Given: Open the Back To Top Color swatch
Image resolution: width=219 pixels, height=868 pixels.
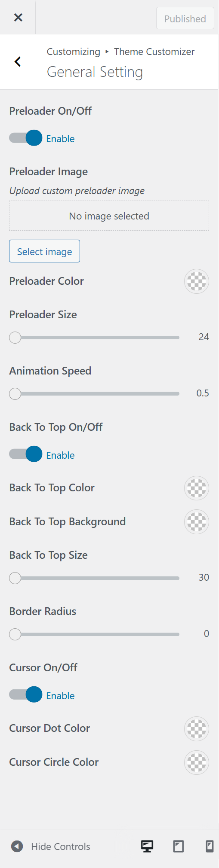Looking at the screenshot, I should (197, 488).
